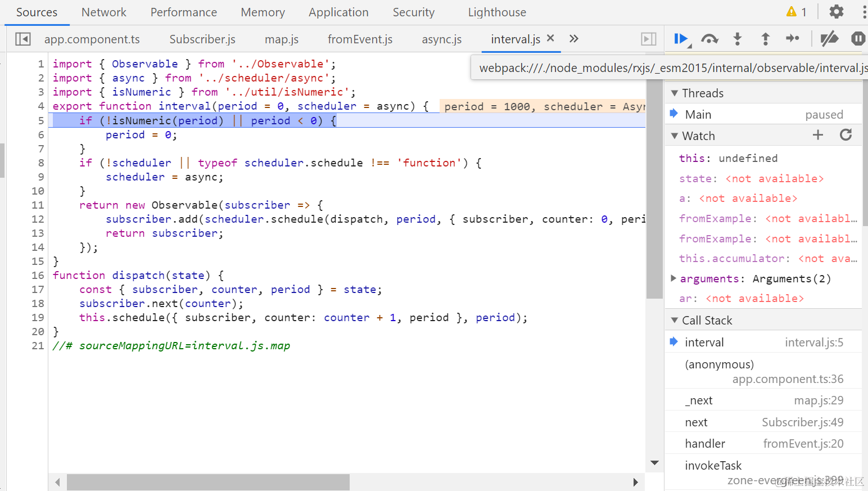Refresh the watch expressions
This screenshot has width=868, height=491.
tap(846, 135)
